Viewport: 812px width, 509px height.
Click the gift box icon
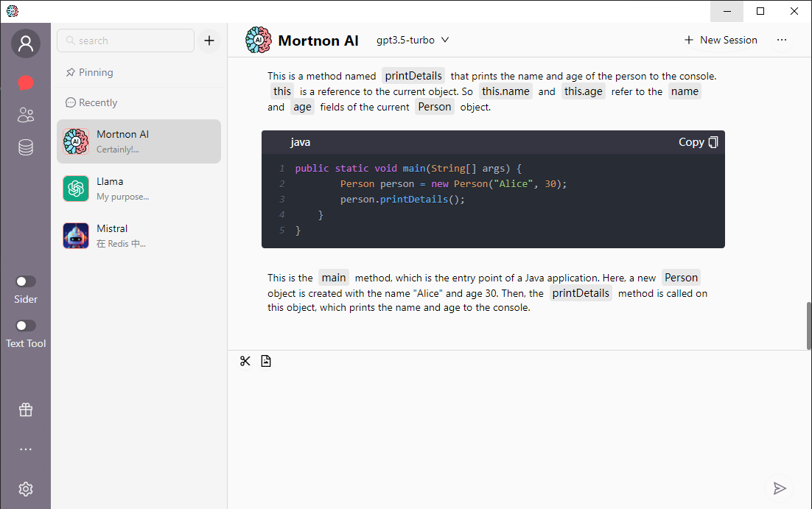(26, 410)
